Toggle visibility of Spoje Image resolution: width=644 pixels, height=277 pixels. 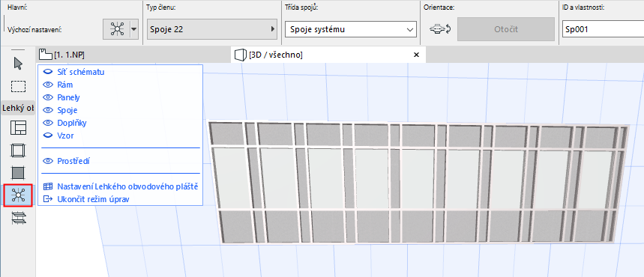point(48,110)
